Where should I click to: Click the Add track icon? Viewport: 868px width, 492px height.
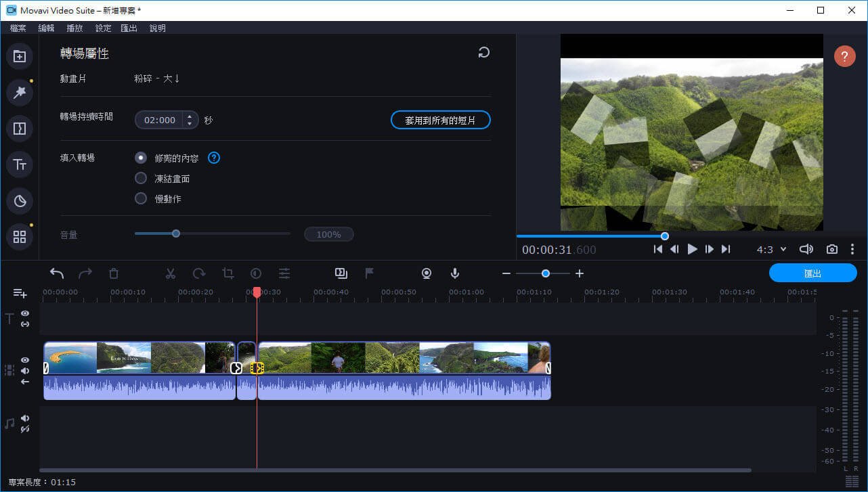click(20, 293)
